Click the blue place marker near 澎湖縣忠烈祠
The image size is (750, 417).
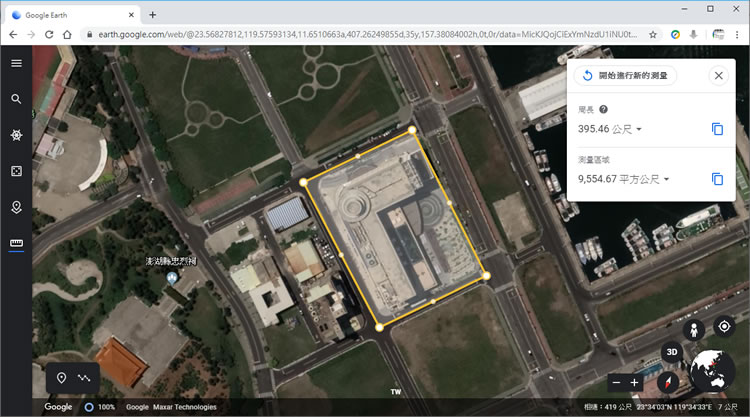tap(172, 278)
